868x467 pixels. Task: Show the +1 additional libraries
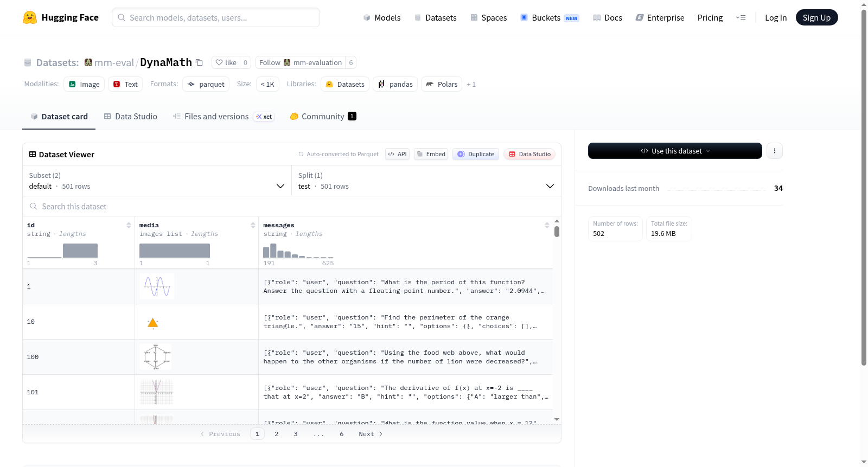[471, 84]
